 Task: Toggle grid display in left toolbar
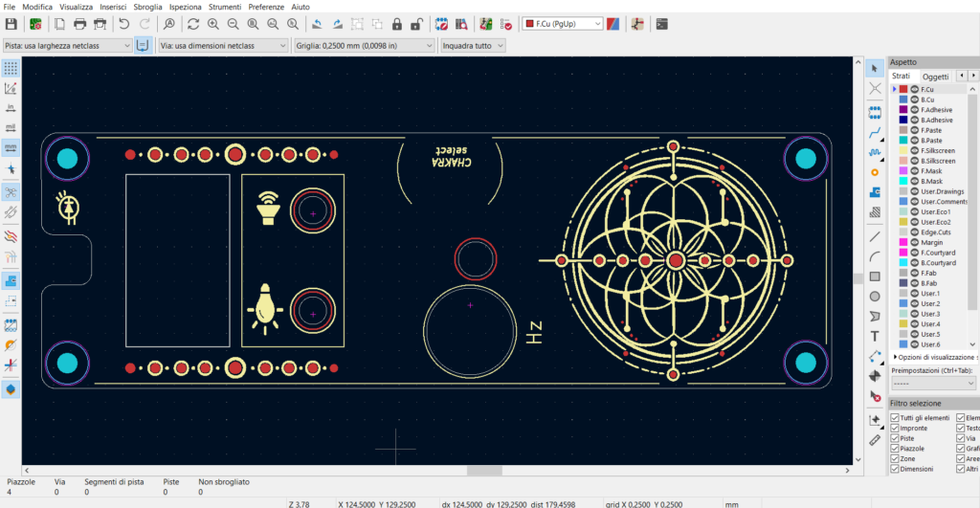tap(11, 68)
